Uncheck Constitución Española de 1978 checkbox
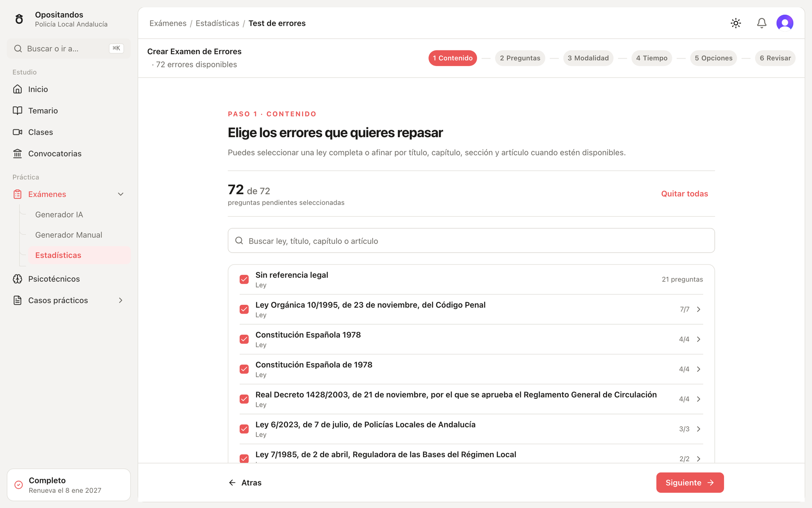 point(244,369)
